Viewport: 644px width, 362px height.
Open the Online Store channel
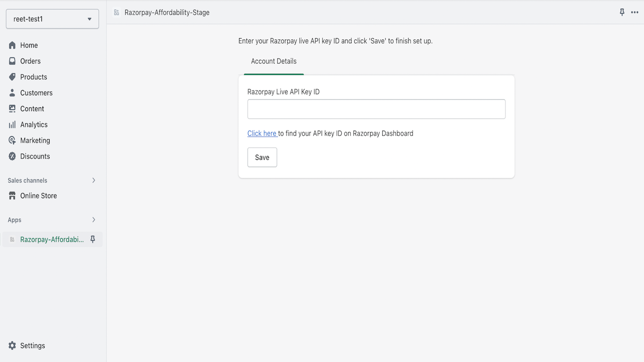coord(38,195)
